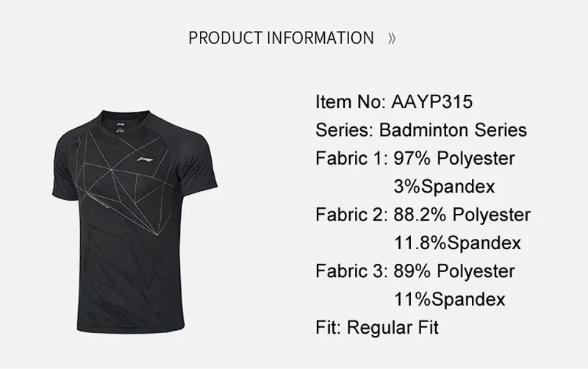588x369 pixels.
Task: Select the 11%Spandex text
Action: (450, 299)
